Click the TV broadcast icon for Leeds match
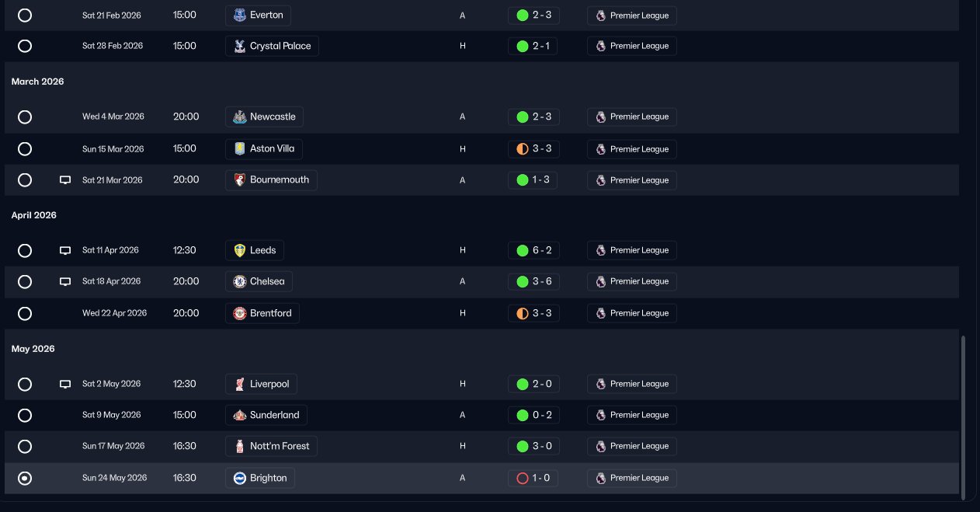The height and width of the screenshot is (512, 980). click(x=65, y=250)
